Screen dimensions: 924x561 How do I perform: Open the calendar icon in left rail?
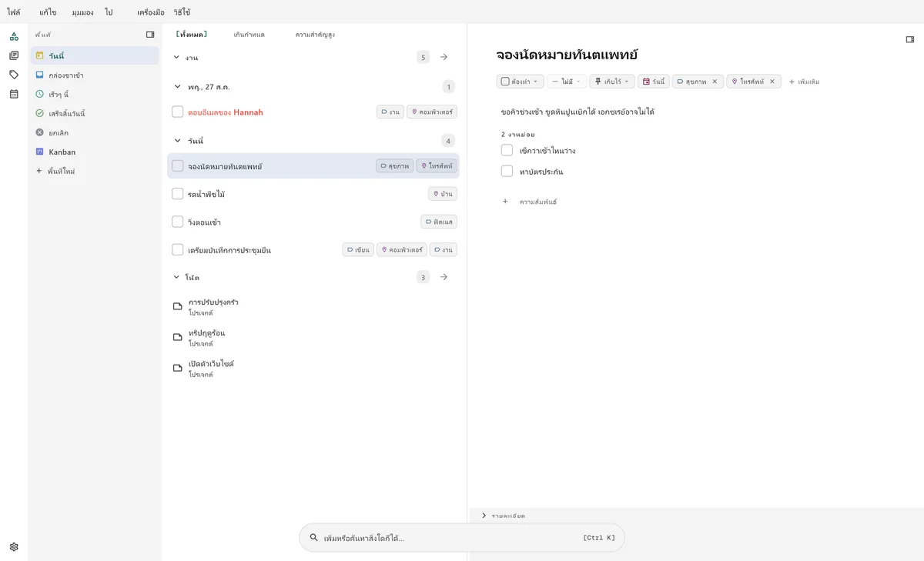click(14, 94)
